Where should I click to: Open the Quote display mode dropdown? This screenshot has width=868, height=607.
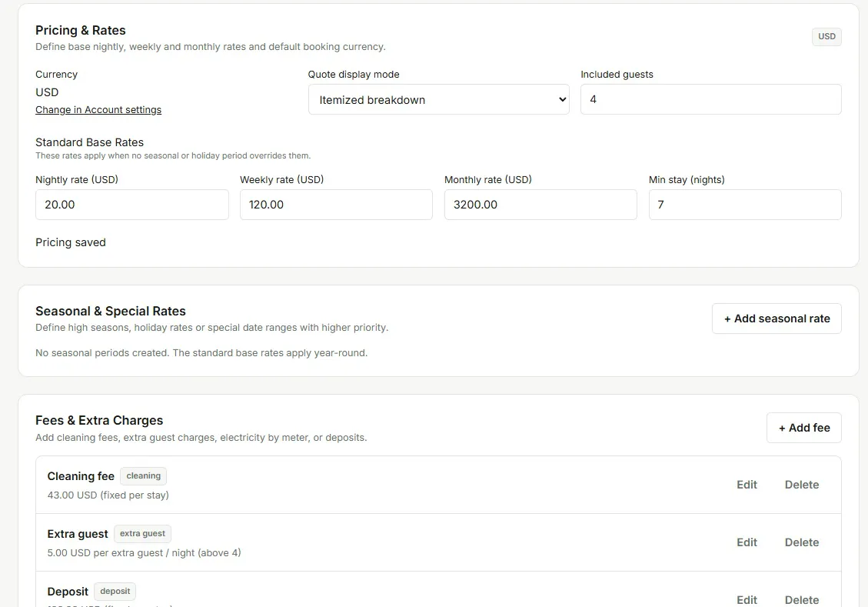438,100
